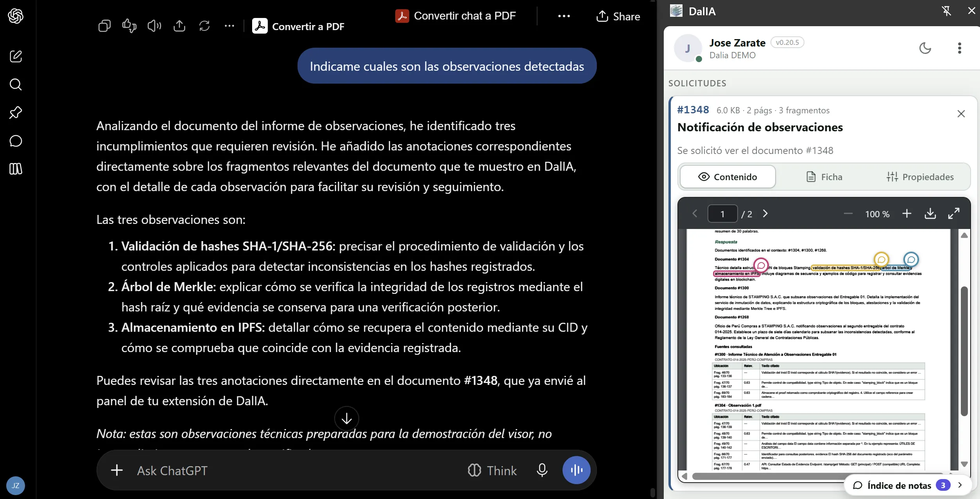980x499 pixels.
Task: Open the ChatGPT logo home icon
Action: (16, 16)
